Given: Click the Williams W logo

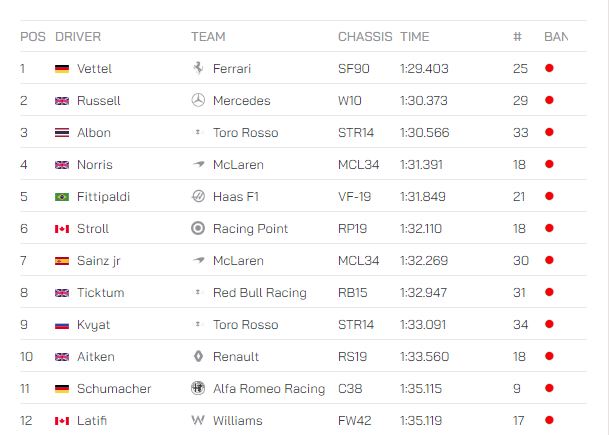Looking at the screenshot, I should (198, 420).
